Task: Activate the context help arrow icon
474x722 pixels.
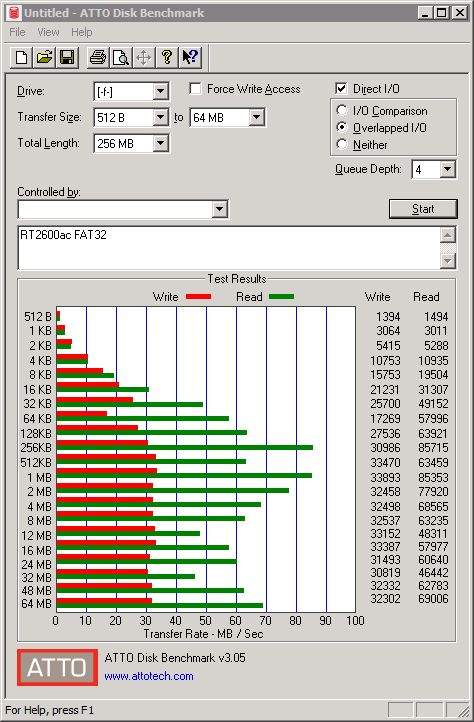Action: [x=190, y=58]
